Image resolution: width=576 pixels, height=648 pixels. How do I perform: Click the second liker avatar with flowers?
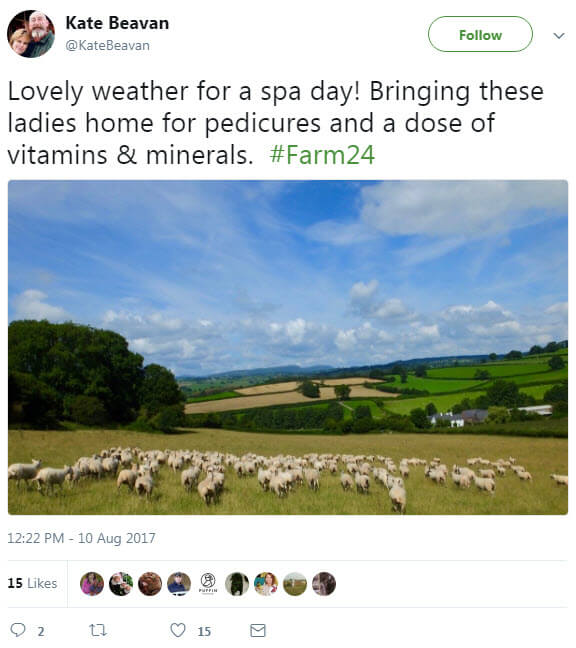pyautogui.click(x=121, y=584)
